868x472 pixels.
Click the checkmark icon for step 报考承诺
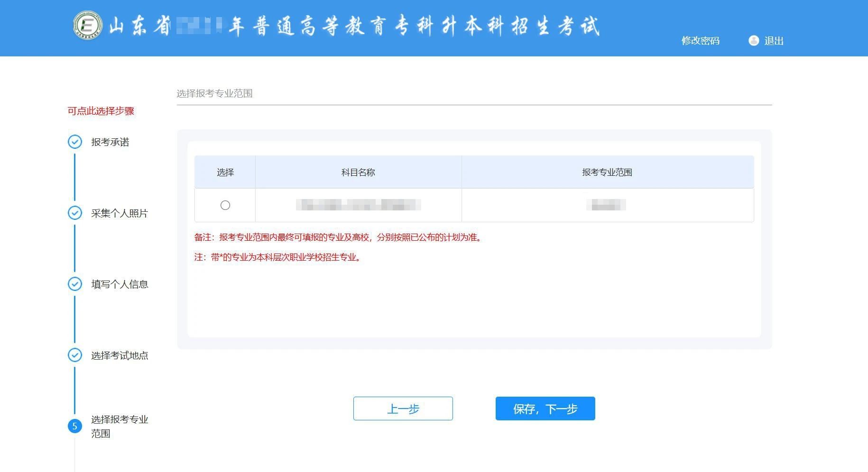75,142
